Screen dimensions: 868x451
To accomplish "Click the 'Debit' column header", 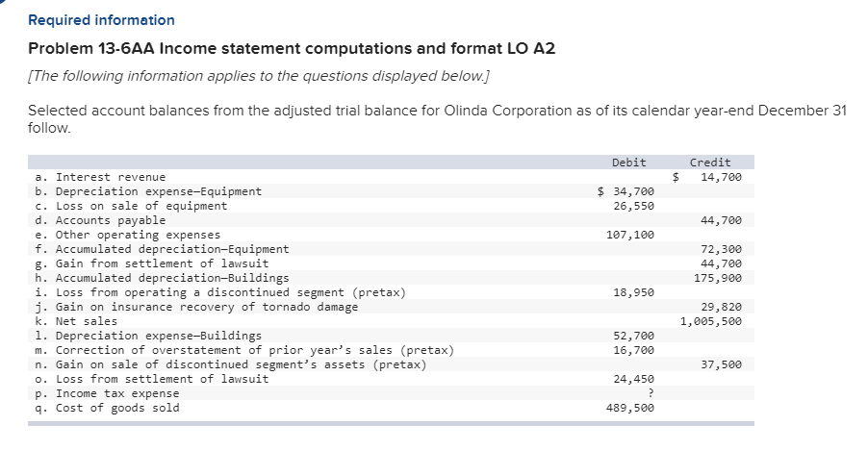I will [x=628, y=163].
